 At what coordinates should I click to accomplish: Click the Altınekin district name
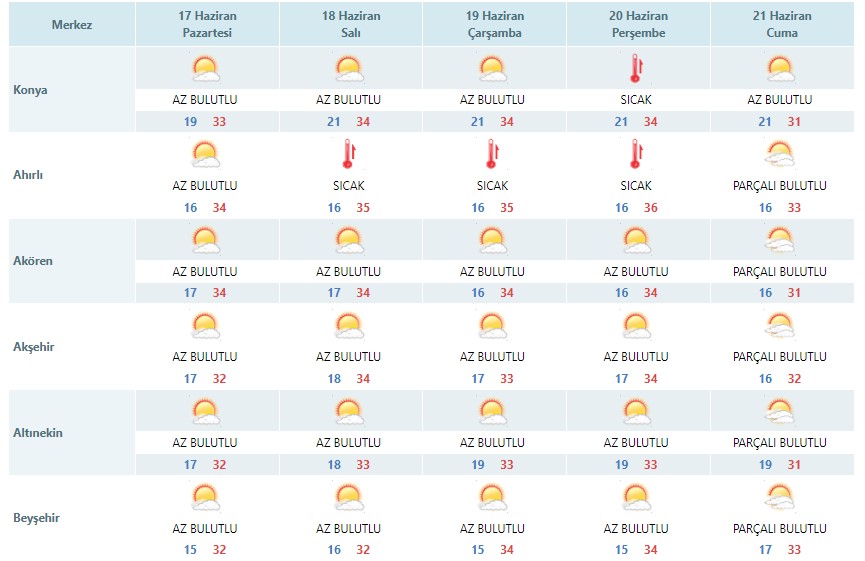point(38,432)
